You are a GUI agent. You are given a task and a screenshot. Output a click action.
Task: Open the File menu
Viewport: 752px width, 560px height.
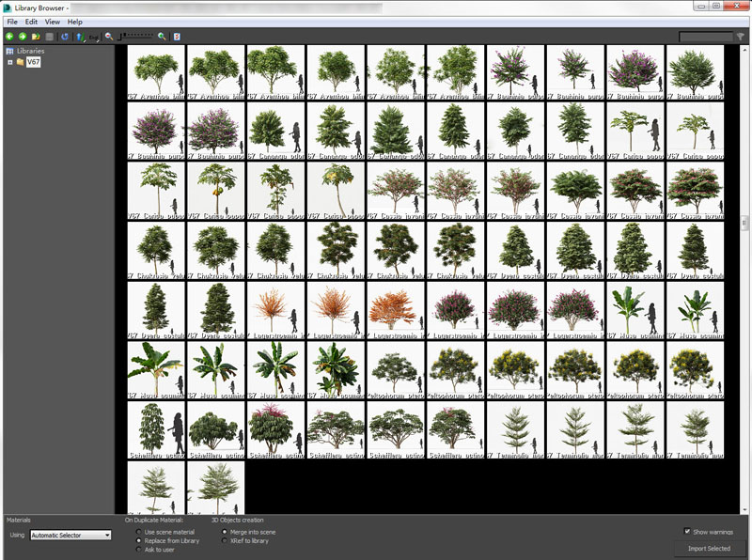click(12, 22)
